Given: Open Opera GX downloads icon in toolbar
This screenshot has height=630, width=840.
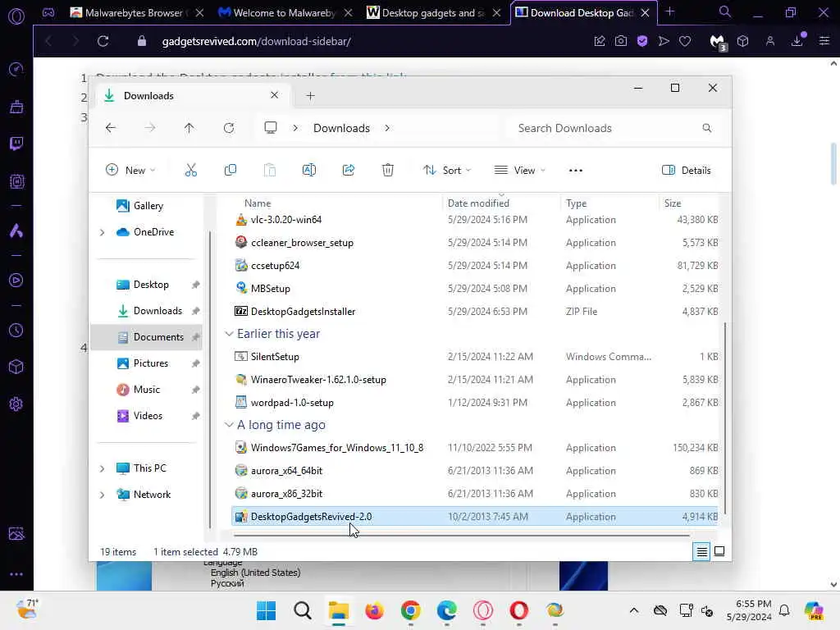Looking at the screenshot, I should coord(797,41).
